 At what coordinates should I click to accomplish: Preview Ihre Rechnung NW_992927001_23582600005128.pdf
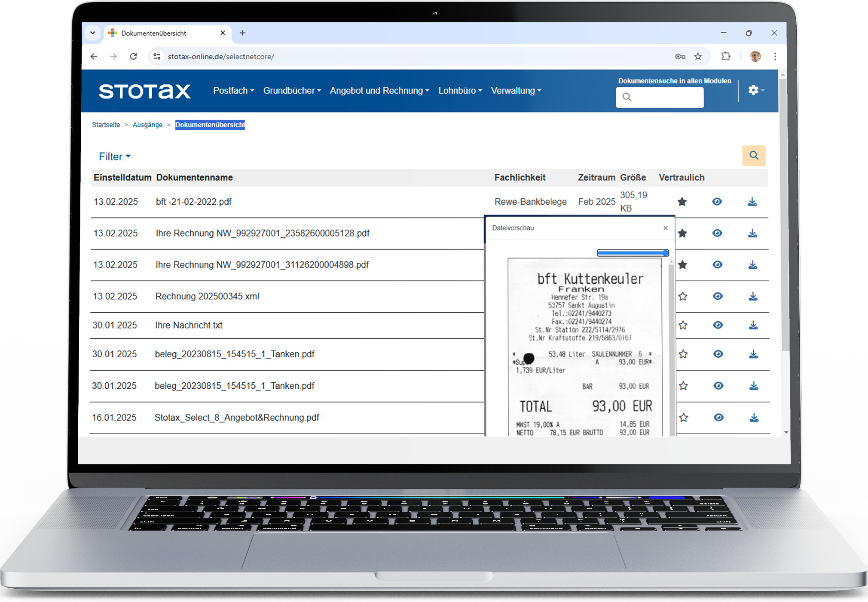[x=717, y=233]
